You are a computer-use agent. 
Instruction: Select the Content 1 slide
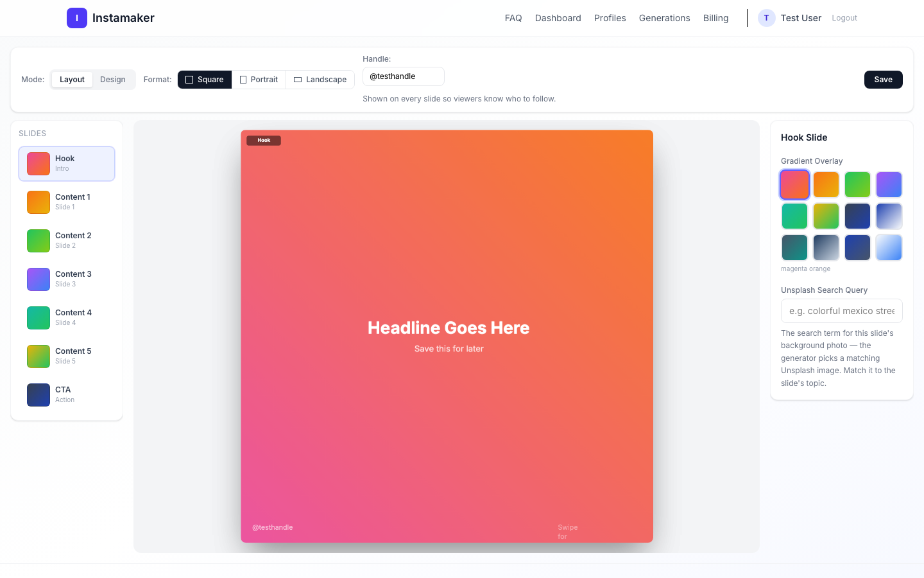tap(67, 202)
